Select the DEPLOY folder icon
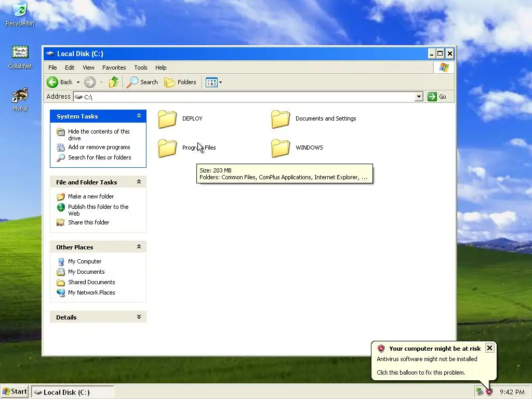This screenshot has width=532, height=399. 167,119
